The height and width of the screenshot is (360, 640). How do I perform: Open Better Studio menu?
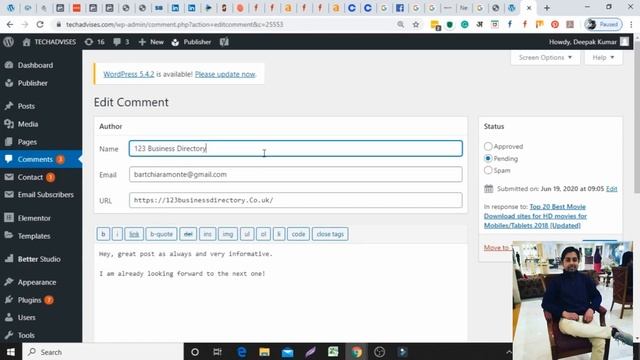coord(39,259)
